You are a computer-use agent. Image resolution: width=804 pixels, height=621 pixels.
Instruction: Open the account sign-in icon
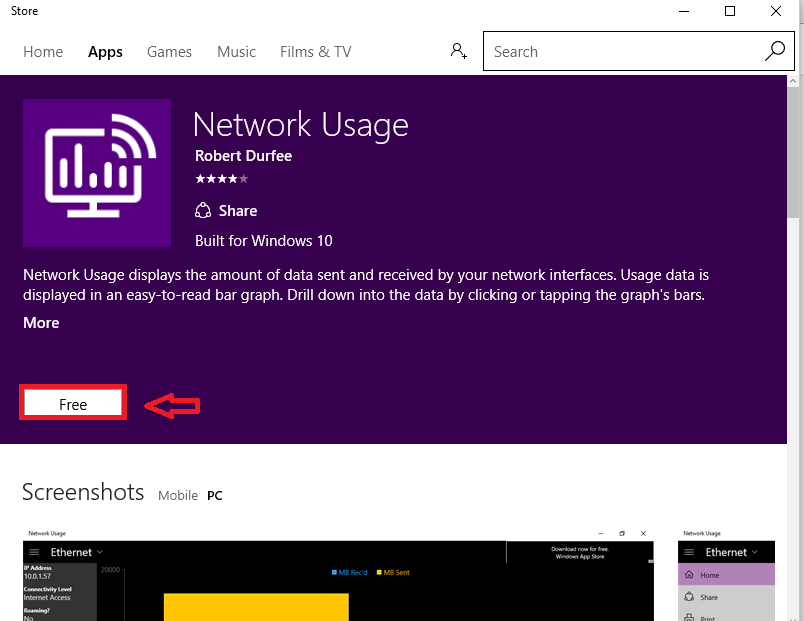pos(458,51)
